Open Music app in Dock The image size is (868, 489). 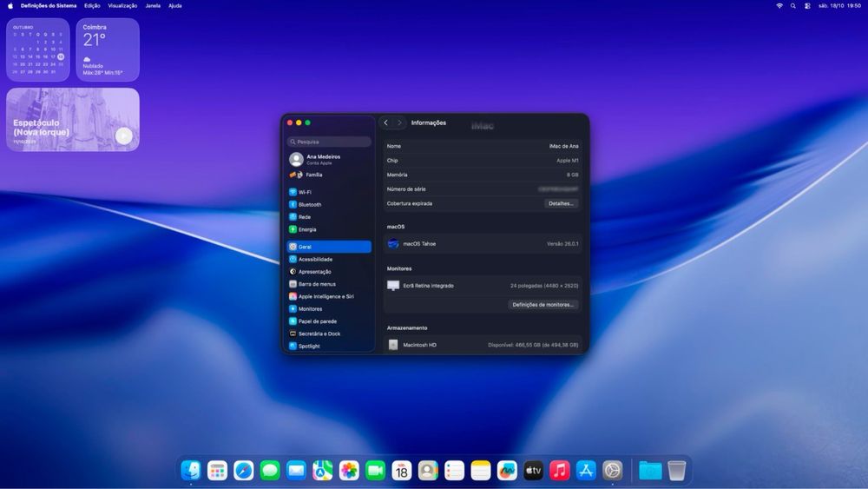coord(560,470)
